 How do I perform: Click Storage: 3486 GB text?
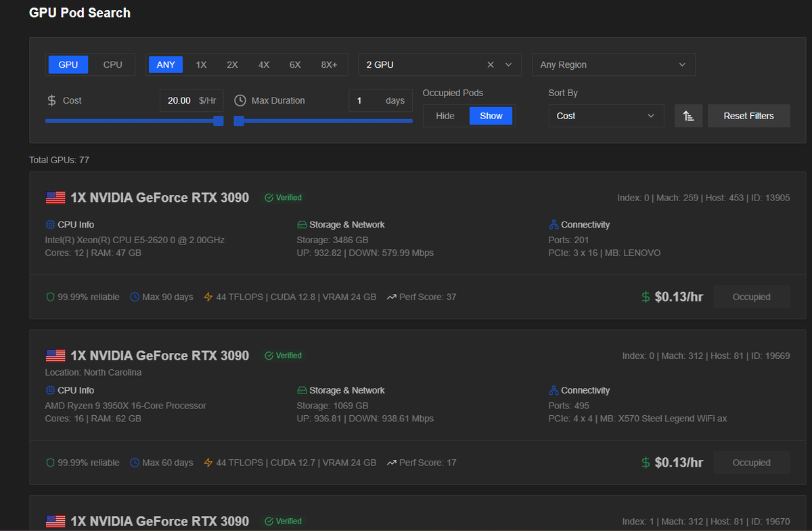point(332,240)
